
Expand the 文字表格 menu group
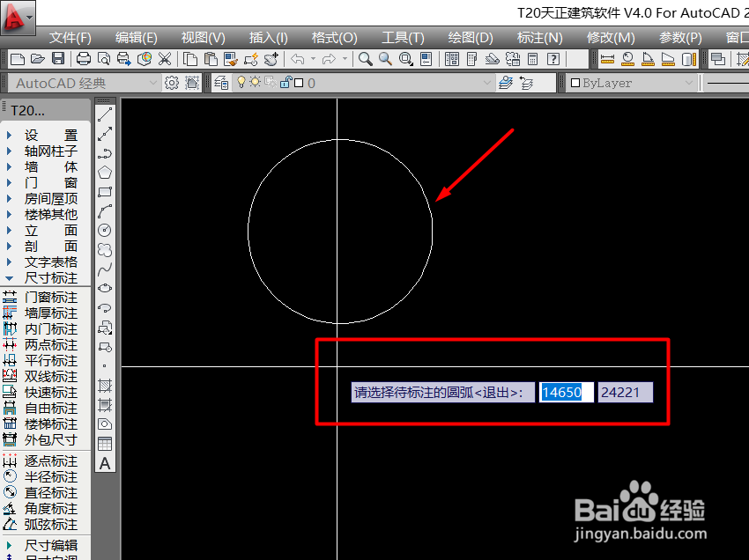tap(9, 262)
